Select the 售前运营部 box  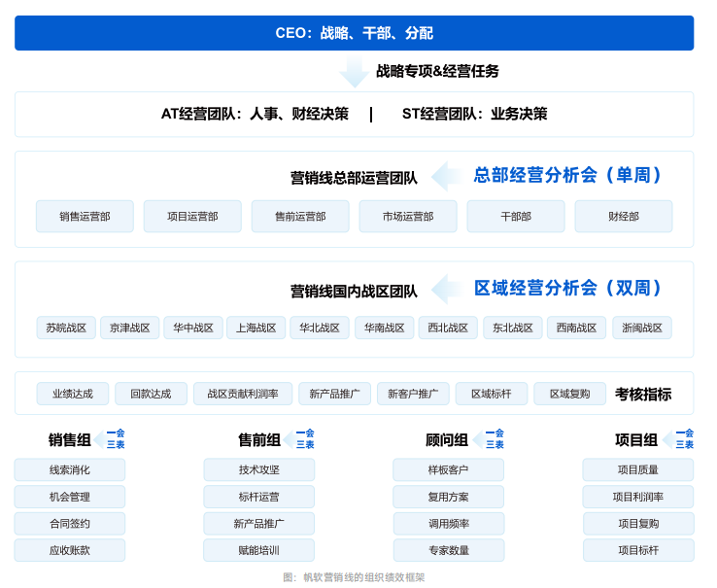(x=300, y=217)
